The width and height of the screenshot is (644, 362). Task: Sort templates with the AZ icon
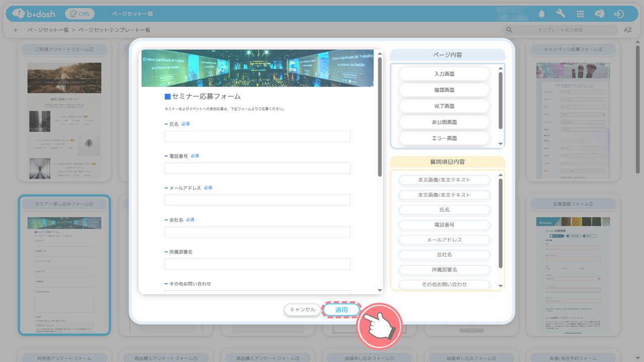(627, 30)
